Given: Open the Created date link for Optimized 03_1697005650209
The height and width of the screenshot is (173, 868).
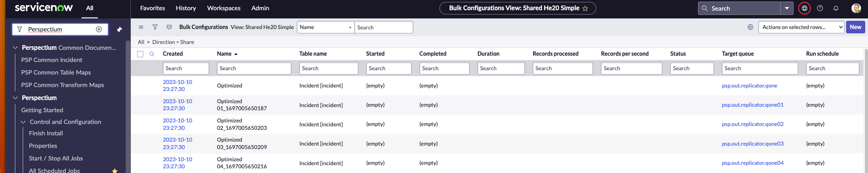Looking at the screenshot, I should click(177, 143).
